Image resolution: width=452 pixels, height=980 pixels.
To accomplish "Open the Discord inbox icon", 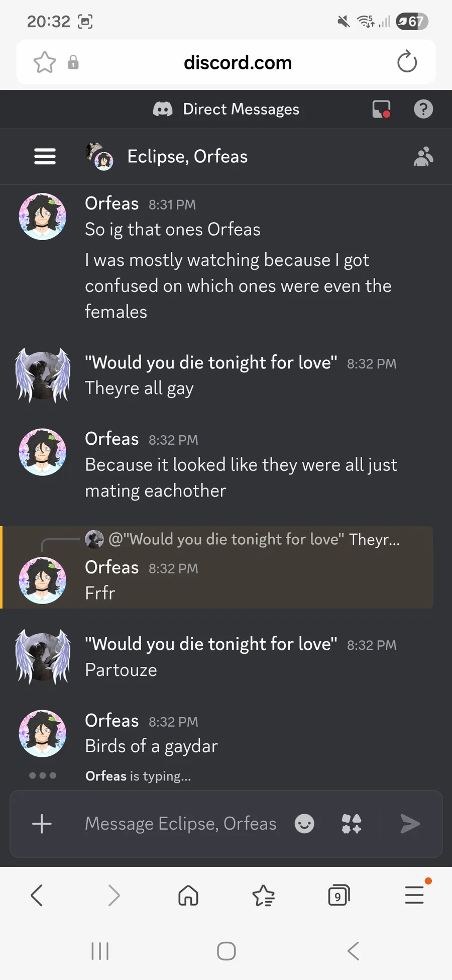I will tap(381, 109).
